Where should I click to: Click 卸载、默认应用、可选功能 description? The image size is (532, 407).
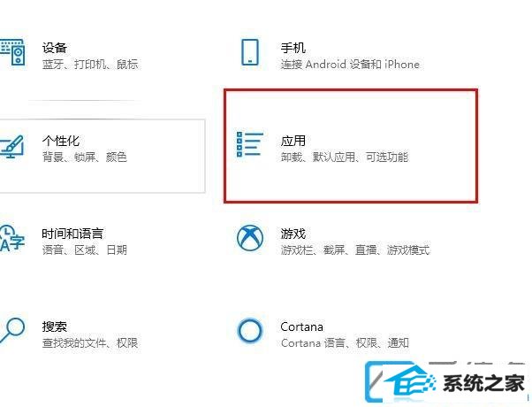[345, 157]
